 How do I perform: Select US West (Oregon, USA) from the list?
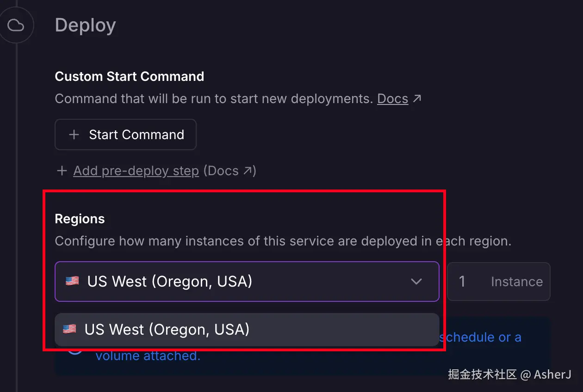[x=167, y=330]
